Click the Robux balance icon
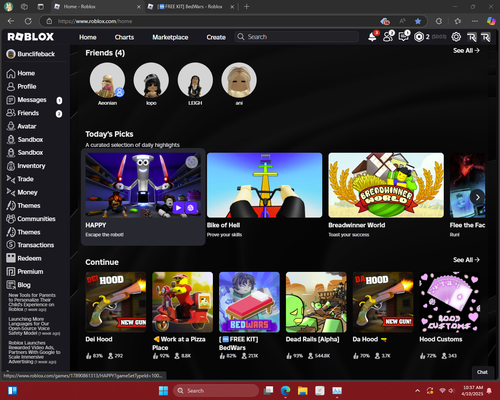500x400 pixels. 419,37
